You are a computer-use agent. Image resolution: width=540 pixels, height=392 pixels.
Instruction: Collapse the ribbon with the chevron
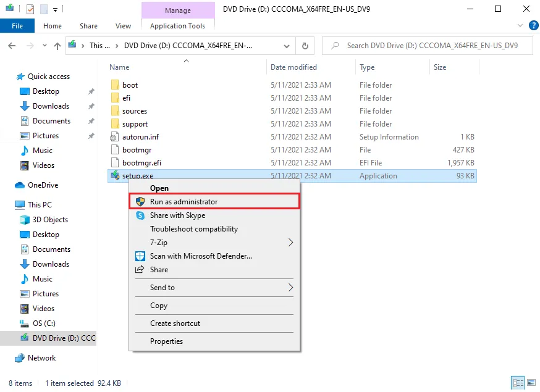pyautogui.click(x=520, y=25)
